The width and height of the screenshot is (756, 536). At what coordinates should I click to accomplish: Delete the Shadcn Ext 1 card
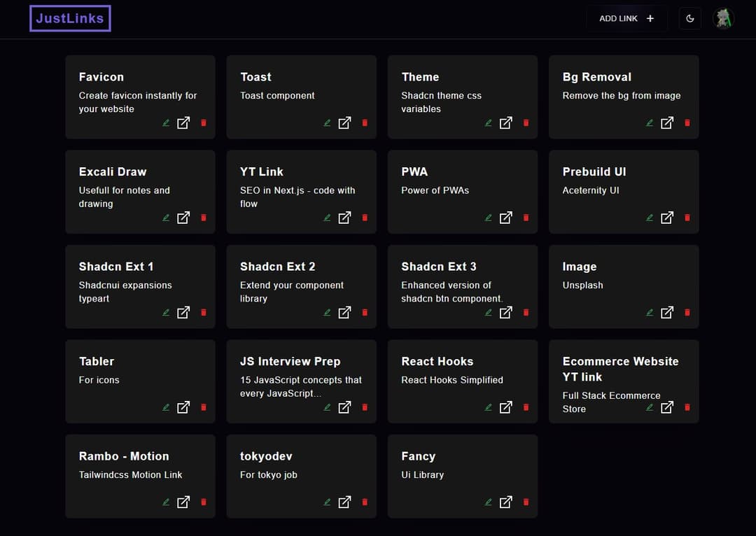point(204,313)
